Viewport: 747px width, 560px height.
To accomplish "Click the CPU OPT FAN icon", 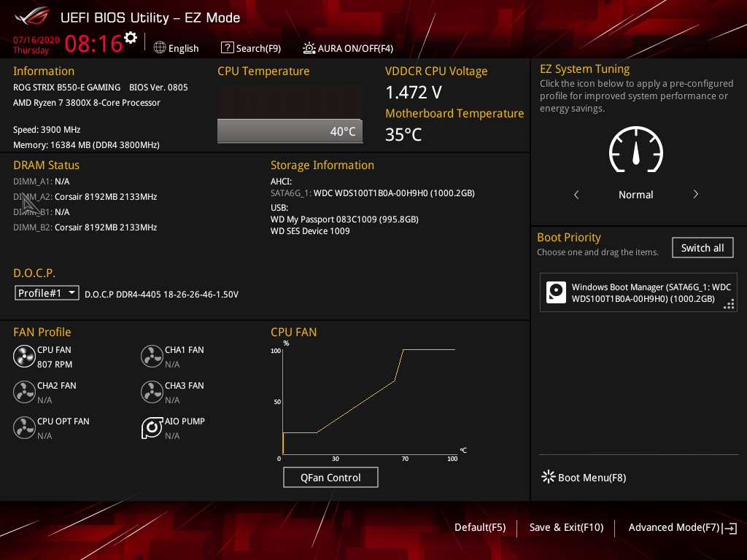I will tap(24, 427).
